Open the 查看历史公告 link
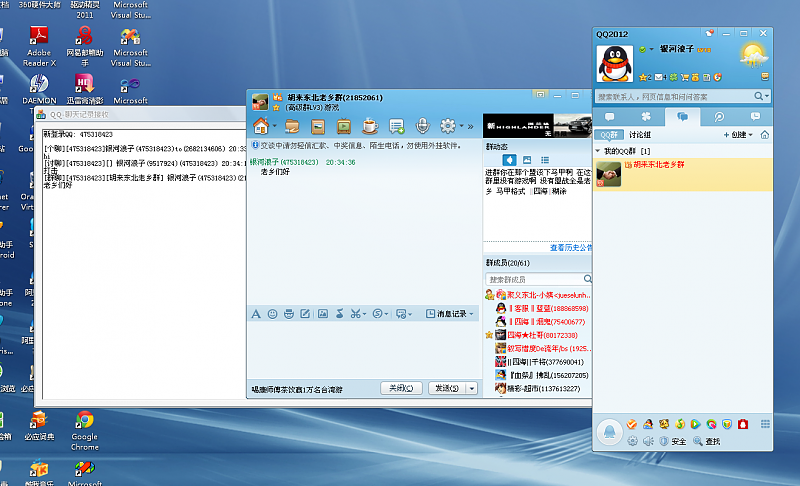This screenshot has height=486, width=800. coord(571,247)
